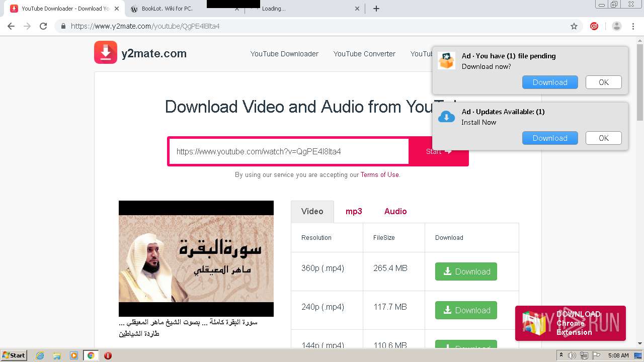Open the YouTube Downloader nav link
This screenshot has width=644, height=362.
pos(284,54)
